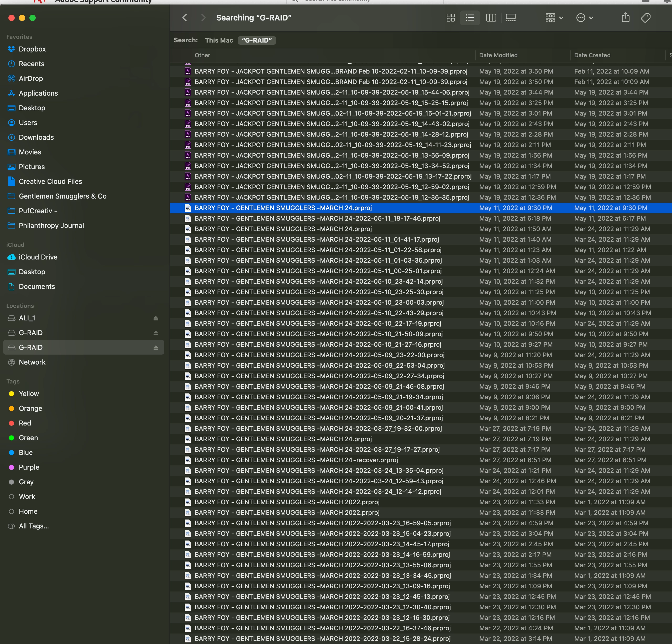The width and height of the screenshot is (672, 644).
Task: Switch to icon grid view
Action: coord(450,18)
